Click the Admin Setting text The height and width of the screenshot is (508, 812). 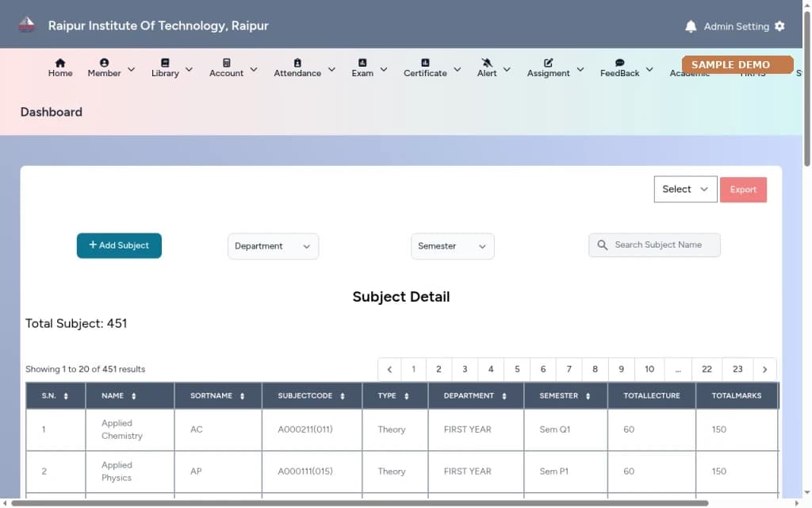pyautogui.click(x=736, y=26)
